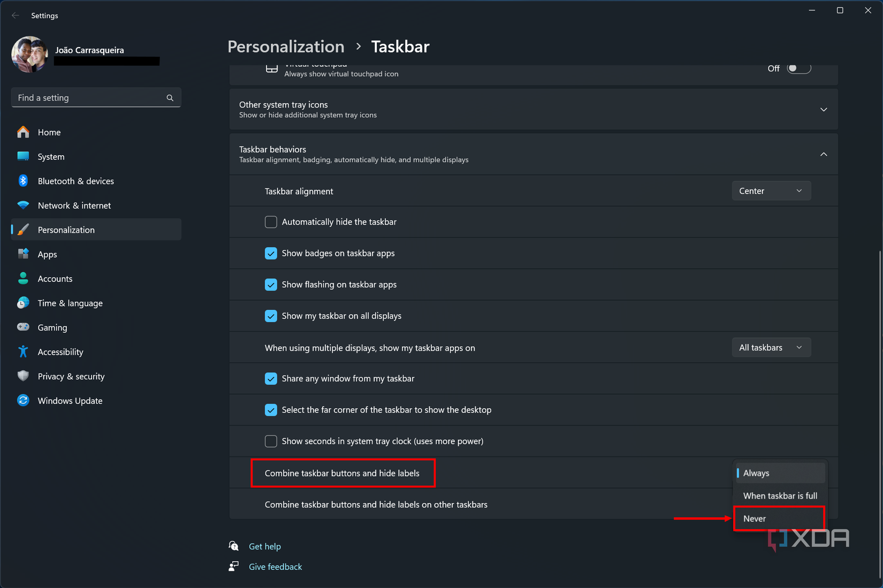Check Show seconds in system tray clock
Viewport: 883px width, 588px height.
[271, 441]
